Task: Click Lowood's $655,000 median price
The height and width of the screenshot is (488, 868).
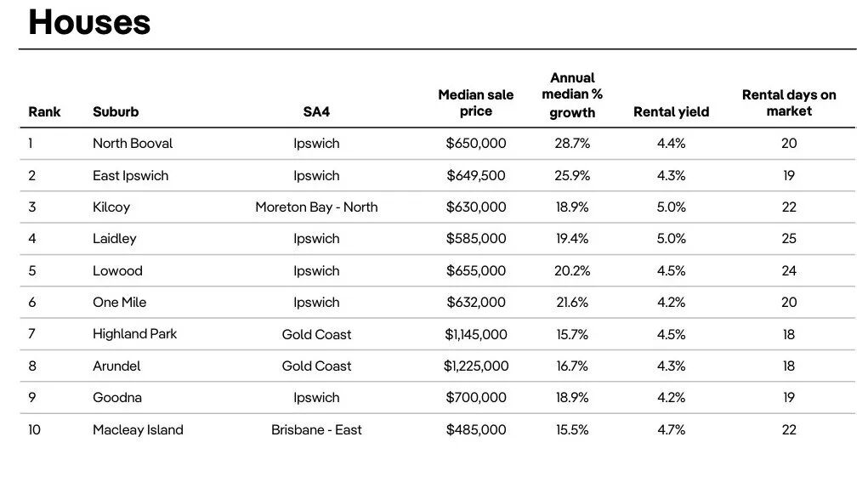Action: coord(476,271)
